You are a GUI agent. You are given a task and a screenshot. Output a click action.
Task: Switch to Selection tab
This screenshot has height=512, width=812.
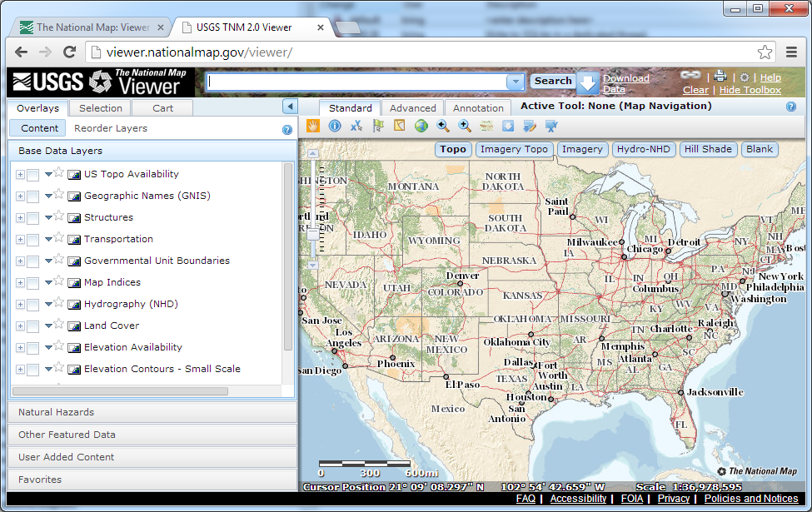(x=101, y=108)
